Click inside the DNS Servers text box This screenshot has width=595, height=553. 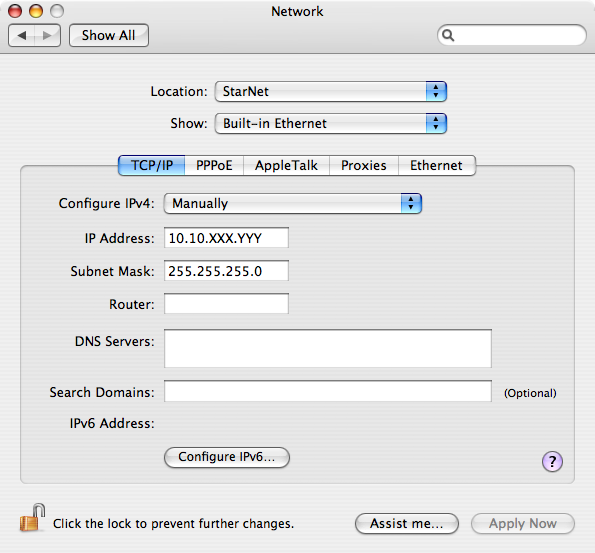(x=328, y=348)
